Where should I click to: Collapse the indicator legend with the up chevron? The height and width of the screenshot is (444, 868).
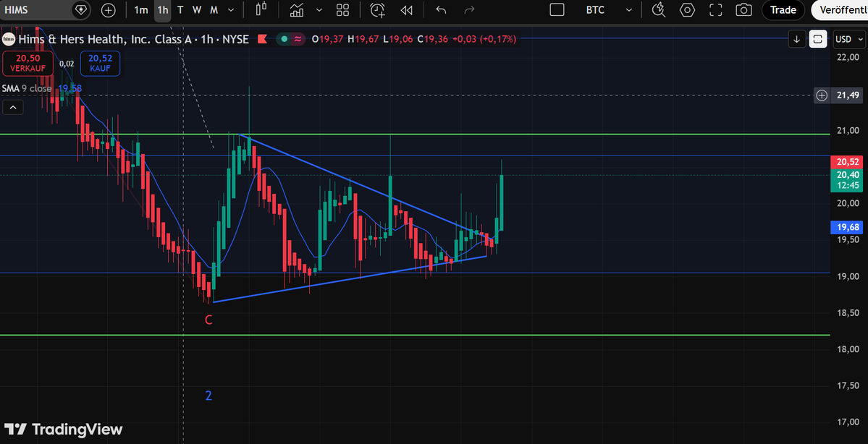pos(13,107)
